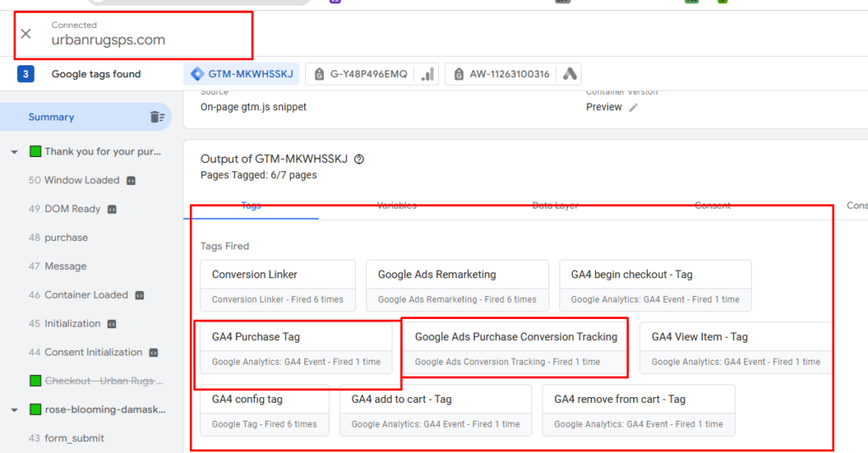Click the Tags Fired heading
Viewport: 868px width, 453px height.
pos(225,246)
